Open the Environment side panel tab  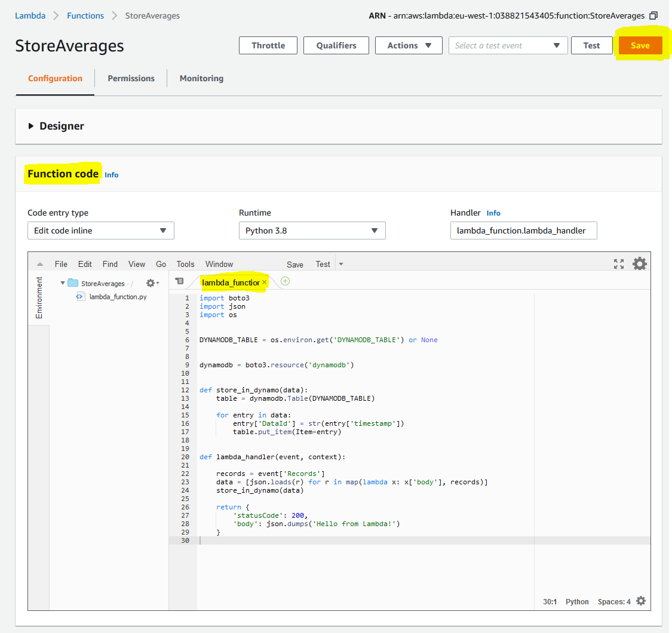coord(39,297)
